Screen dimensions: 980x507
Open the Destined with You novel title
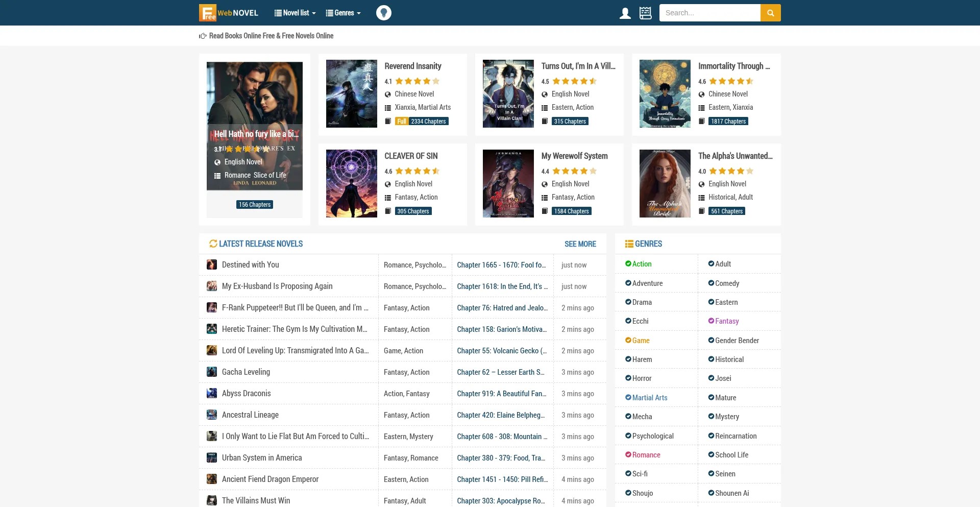coord(250,265)
